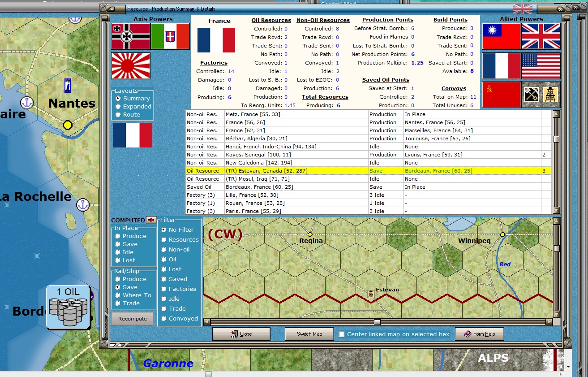This screenshot has height=377, width=588.
Task: Select the United Kingdom flag under Allied Powers
Action: (541, 36)
